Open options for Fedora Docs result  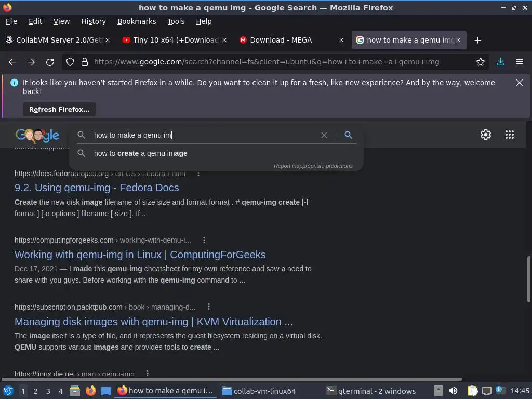click(198, 174)
